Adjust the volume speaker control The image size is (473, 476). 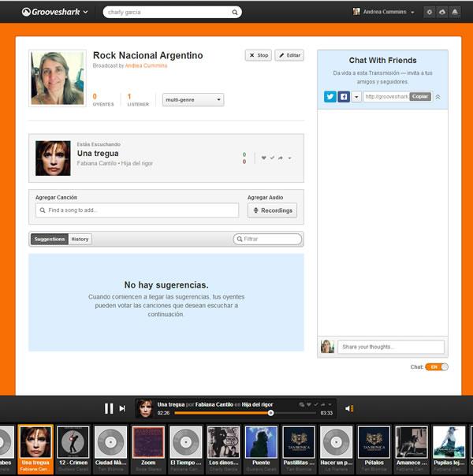[x=349, y=408]
